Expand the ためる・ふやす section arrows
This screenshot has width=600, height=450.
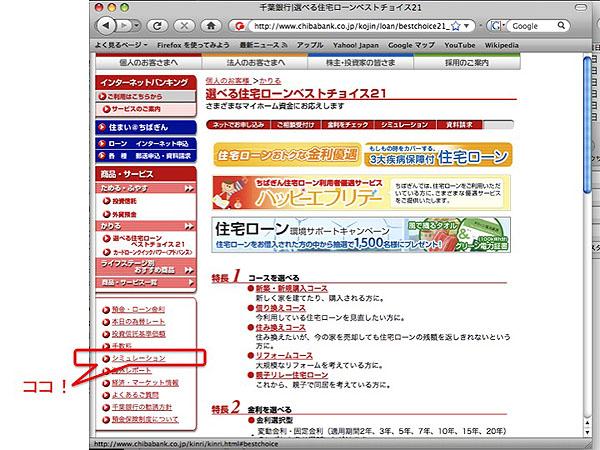point(189,188)
